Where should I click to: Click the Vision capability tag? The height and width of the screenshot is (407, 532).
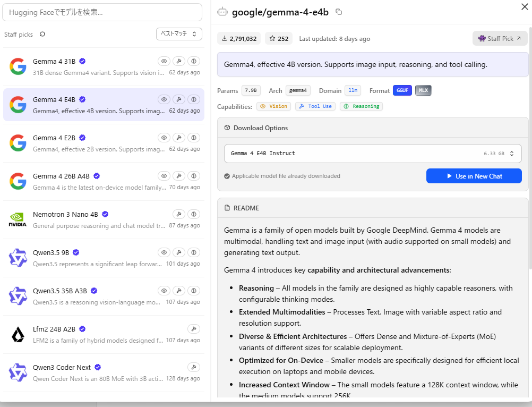pos(274,106)
